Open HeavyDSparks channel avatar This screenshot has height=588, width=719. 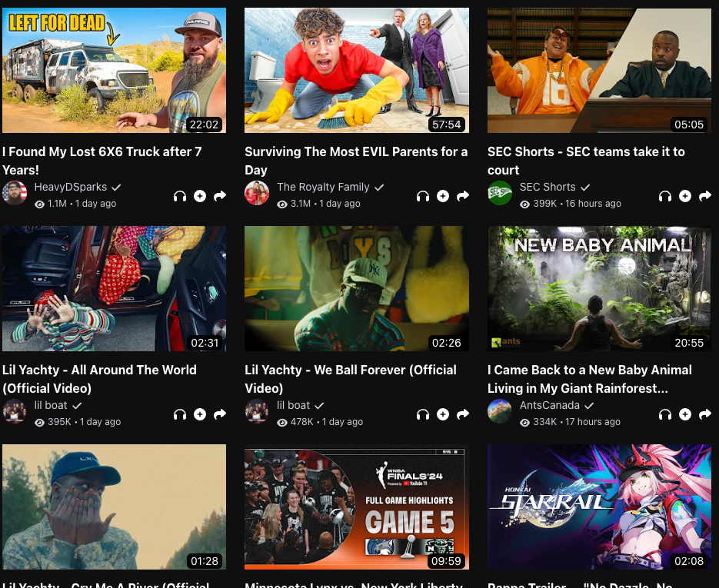pos(15,193)
